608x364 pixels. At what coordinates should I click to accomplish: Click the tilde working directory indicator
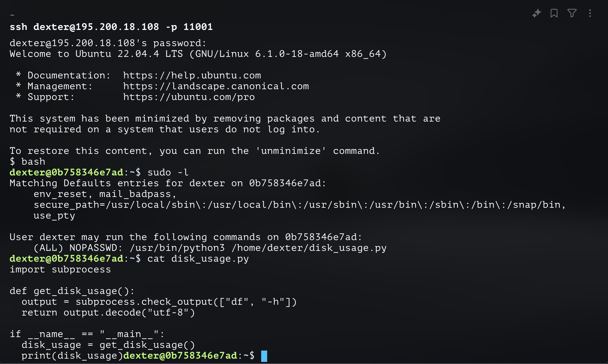12,15
